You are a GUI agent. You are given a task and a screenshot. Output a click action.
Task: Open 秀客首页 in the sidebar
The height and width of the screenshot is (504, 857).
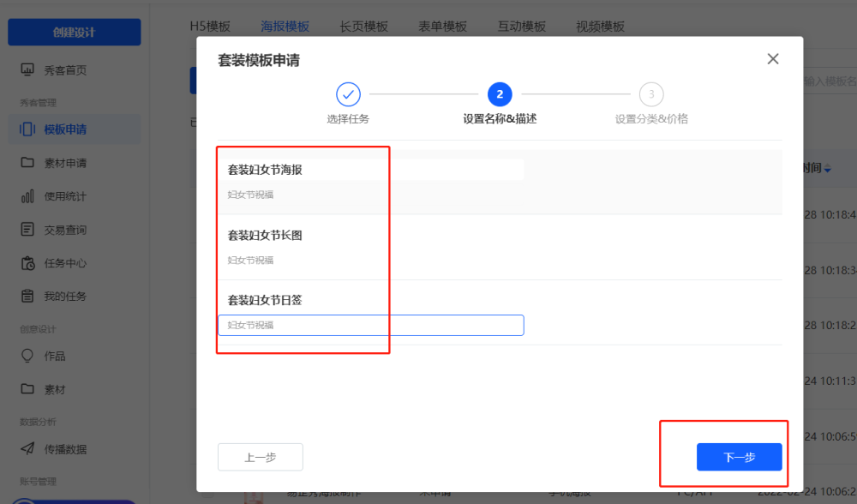click(65, 70)
